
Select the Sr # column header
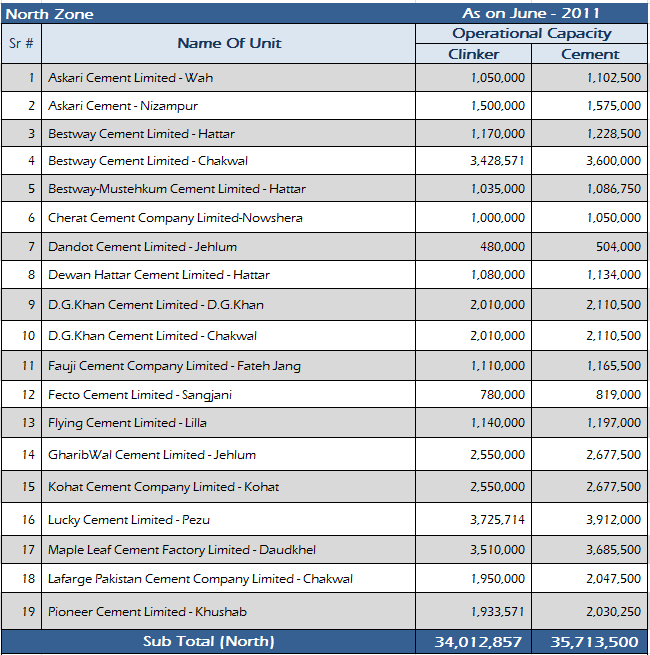click(x=21, y=43)
